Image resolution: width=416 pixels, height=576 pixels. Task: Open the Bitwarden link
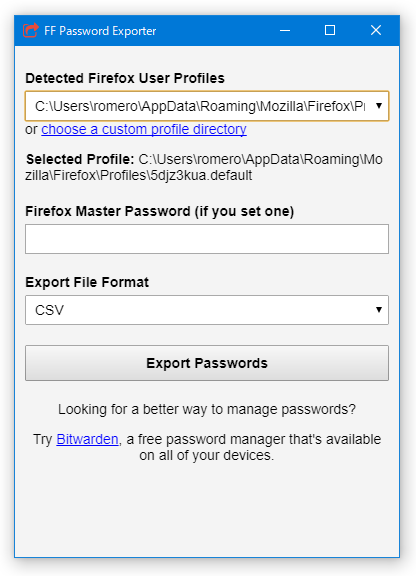(x=87, y=439)
